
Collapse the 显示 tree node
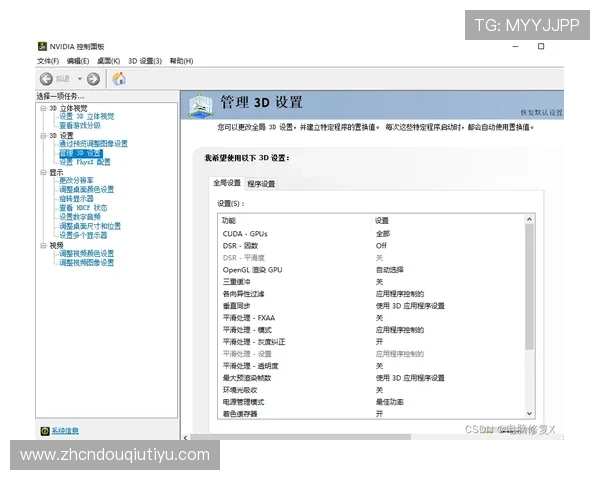pos(43,172)
